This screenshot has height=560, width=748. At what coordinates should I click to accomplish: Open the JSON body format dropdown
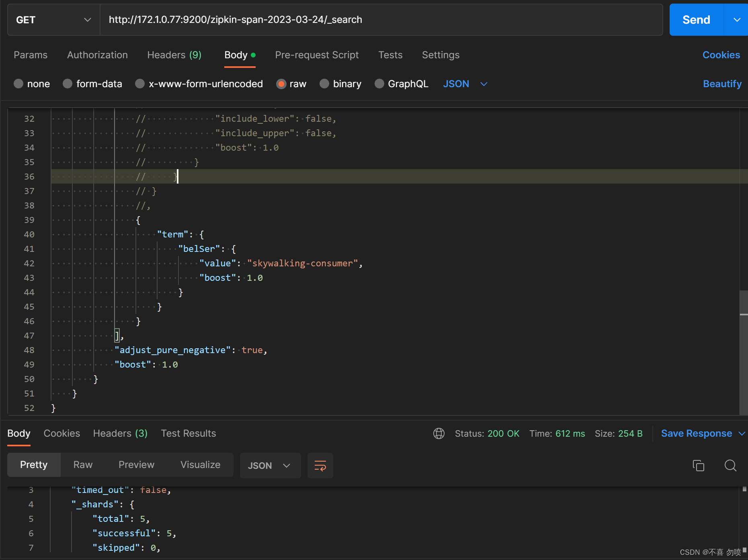pyautogui.click(x=465, y=84)
